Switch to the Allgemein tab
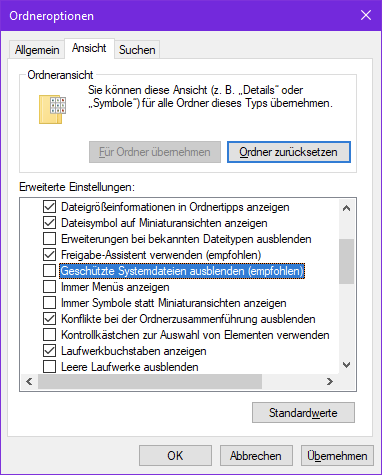382x475 pixels. coord(37,50)
